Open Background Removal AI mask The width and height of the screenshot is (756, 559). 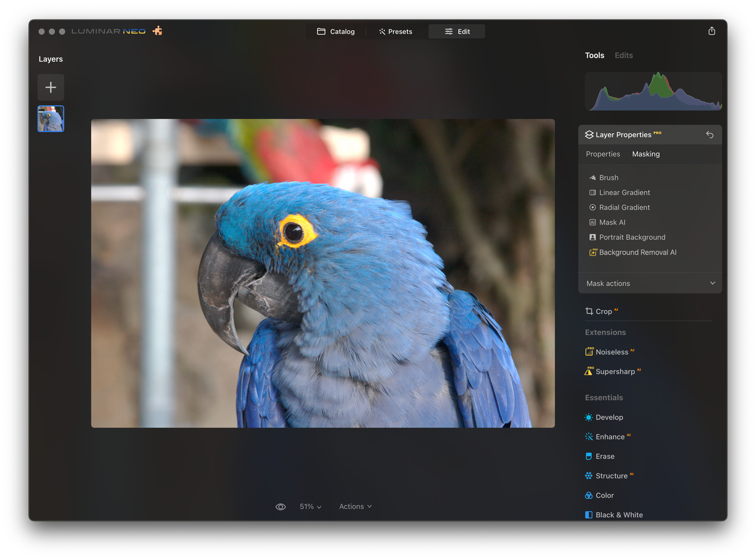[x=637, y=253]
